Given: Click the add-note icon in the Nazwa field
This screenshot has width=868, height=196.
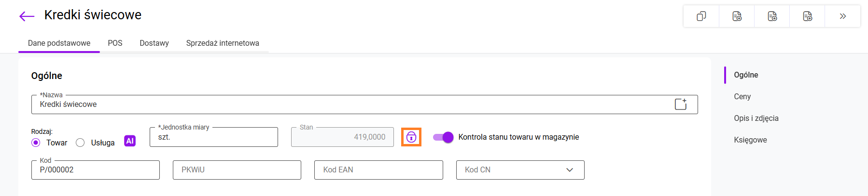Looking at the screenshot, I should point(680,104).
